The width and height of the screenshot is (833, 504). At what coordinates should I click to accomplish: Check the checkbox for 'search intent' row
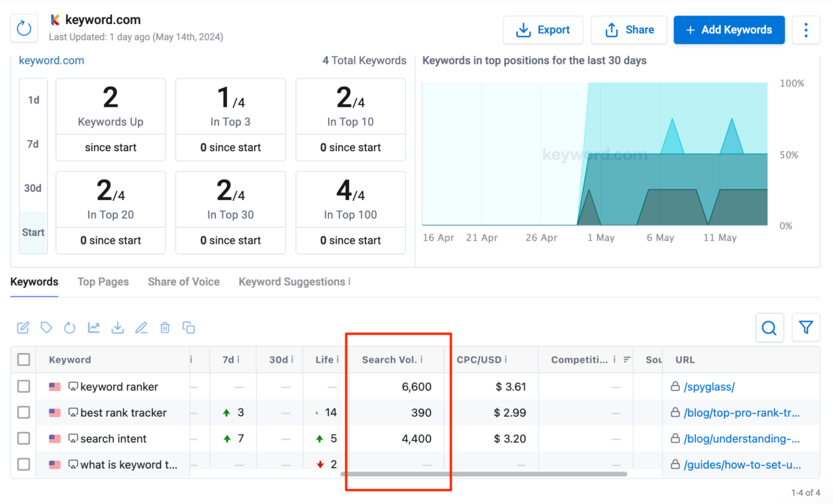coord(23,438)
